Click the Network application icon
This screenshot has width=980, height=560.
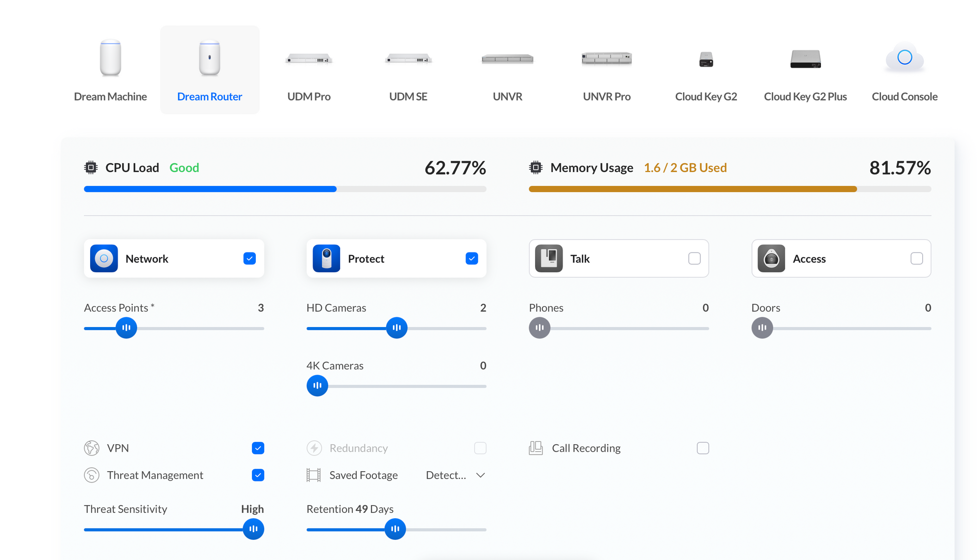[104, 258]
